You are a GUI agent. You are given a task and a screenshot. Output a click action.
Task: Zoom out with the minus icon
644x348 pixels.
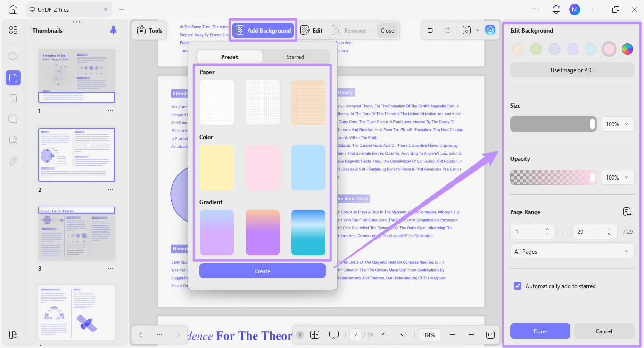point(452,335)
